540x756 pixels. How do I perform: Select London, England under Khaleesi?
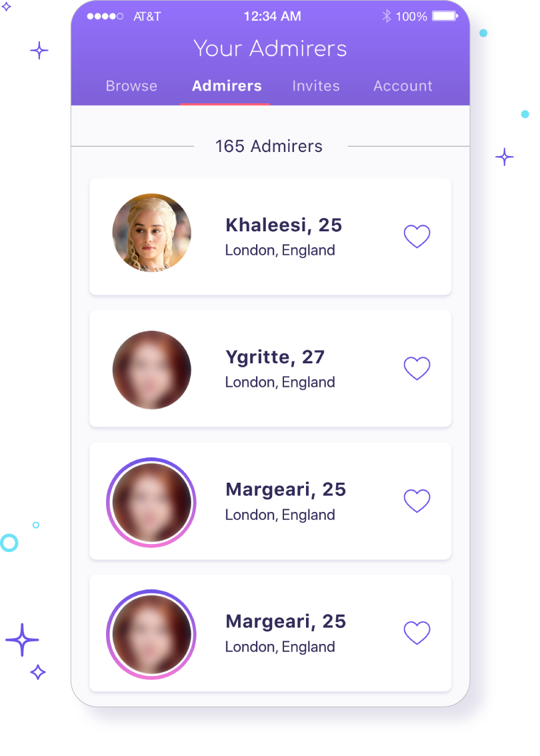point(279,250)
